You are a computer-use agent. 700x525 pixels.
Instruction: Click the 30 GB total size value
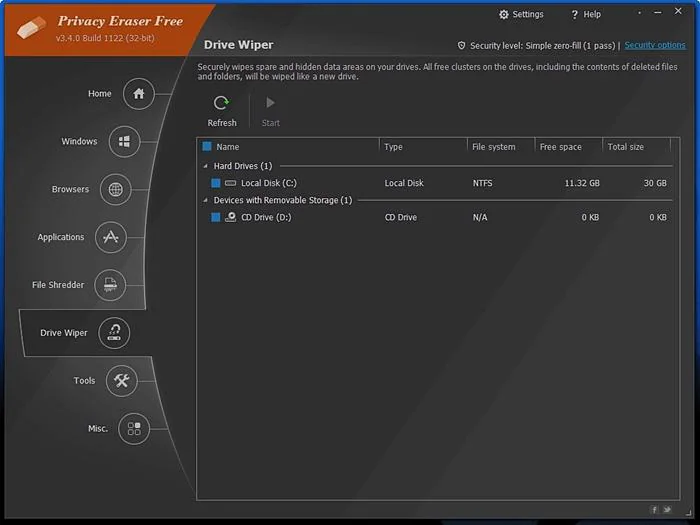(x=655, y=183)
